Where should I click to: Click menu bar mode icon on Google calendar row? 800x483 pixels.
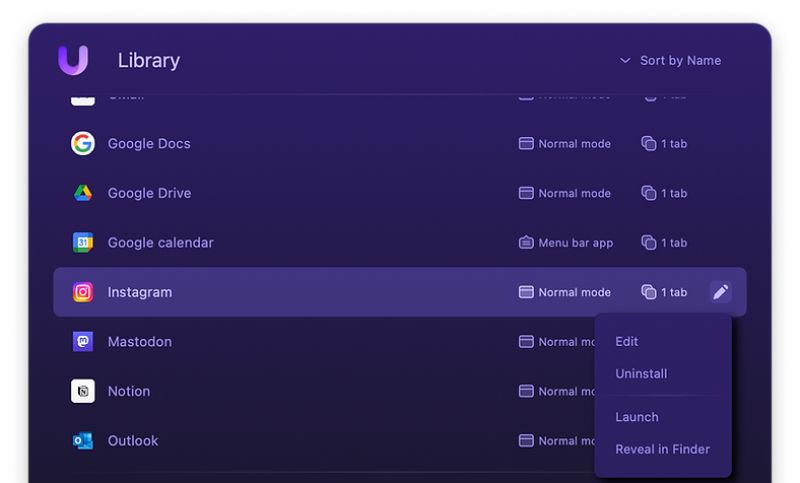click(x=526, y=242)
